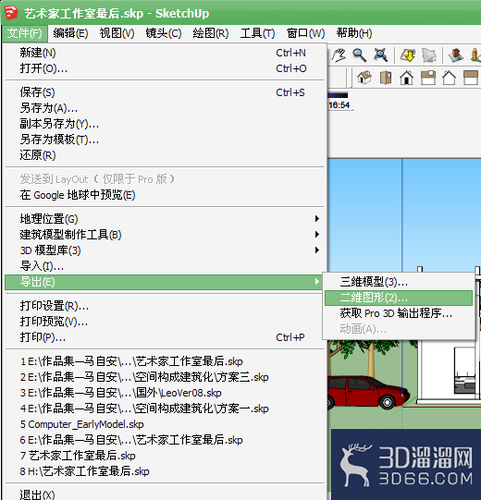Screen dimensions: 481x500
Task: Switch to Back view house icon
Action: pyautogui.click(x=449, y=78)
